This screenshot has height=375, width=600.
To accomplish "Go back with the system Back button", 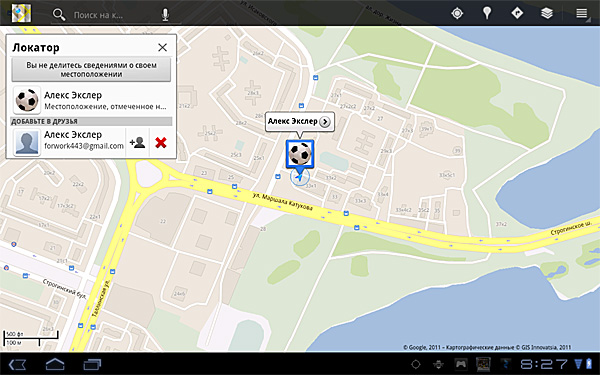I will [x=18, y=364].
